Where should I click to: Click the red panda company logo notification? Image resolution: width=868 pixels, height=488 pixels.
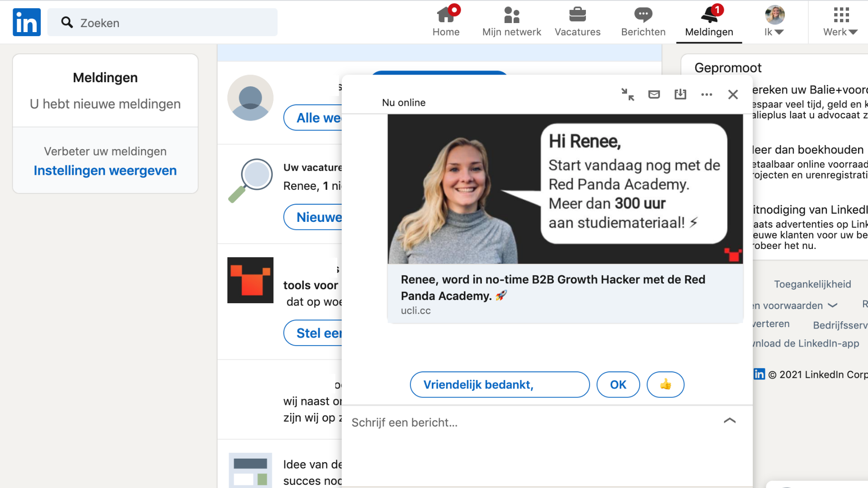pos(250,280)
